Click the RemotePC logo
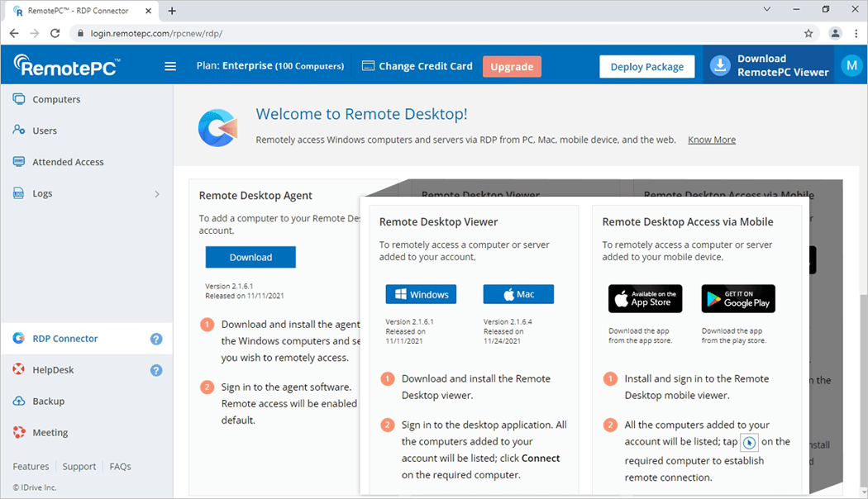Screen dimensions: 868x499 64,65
